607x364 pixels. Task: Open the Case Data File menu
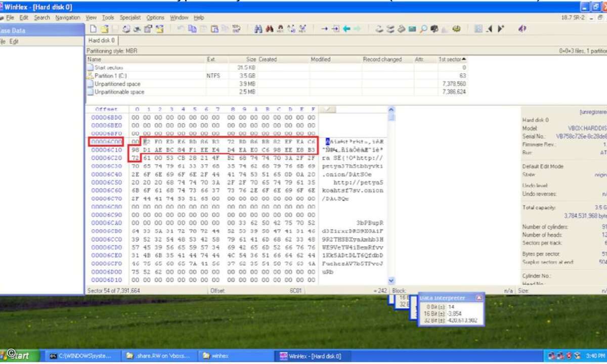(3, 41)
